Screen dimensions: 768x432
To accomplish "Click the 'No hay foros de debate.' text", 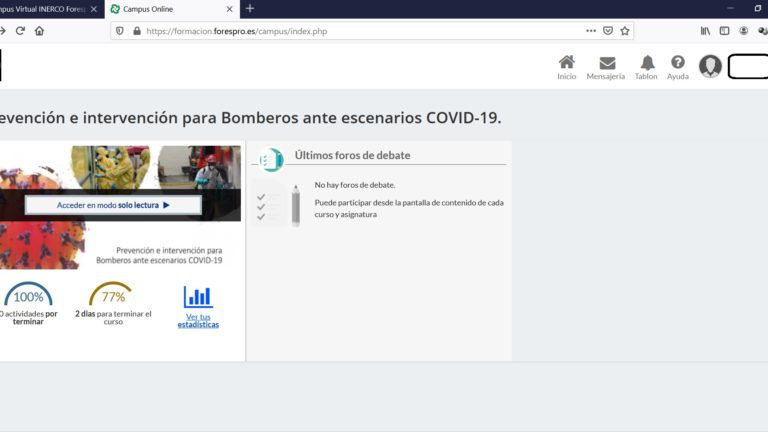I will tap(355, 185).
